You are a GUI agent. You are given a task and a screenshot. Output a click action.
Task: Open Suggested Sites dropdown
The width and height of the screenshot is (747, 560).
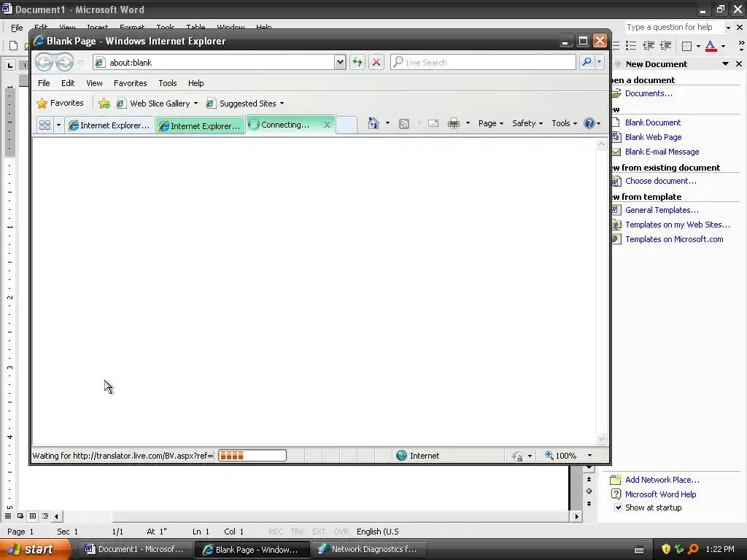pos(282,104)
